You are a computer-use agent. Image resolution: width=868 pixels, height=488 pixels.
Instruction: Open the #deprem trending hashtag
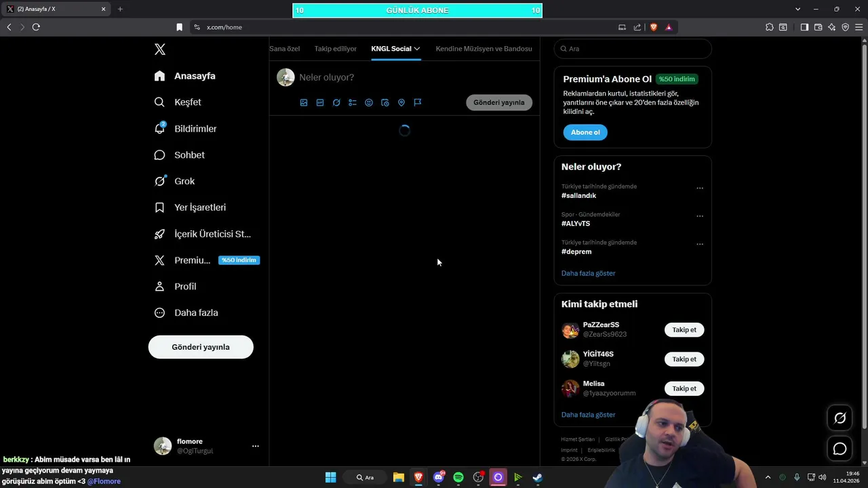[576, 251]
